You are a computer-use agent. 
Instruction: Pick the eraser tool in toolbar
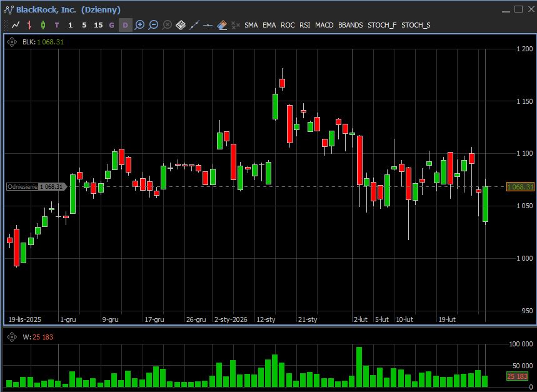pos(222,25)
